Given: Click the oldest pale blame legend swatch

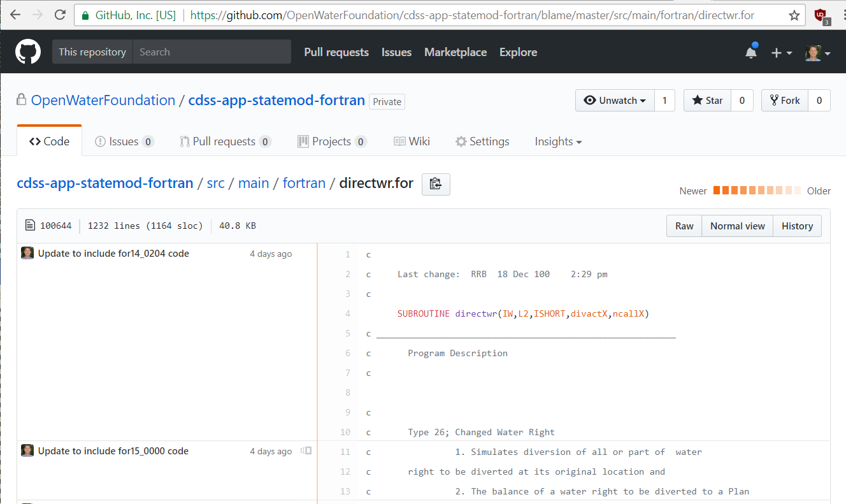Looking at the screenshot, I should [798, 191].
